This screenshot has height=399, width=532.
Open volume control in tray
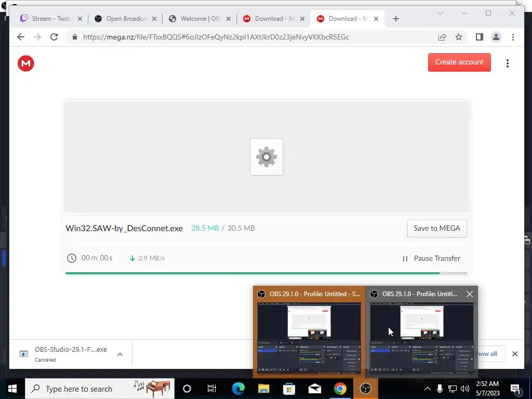[465, 389]
